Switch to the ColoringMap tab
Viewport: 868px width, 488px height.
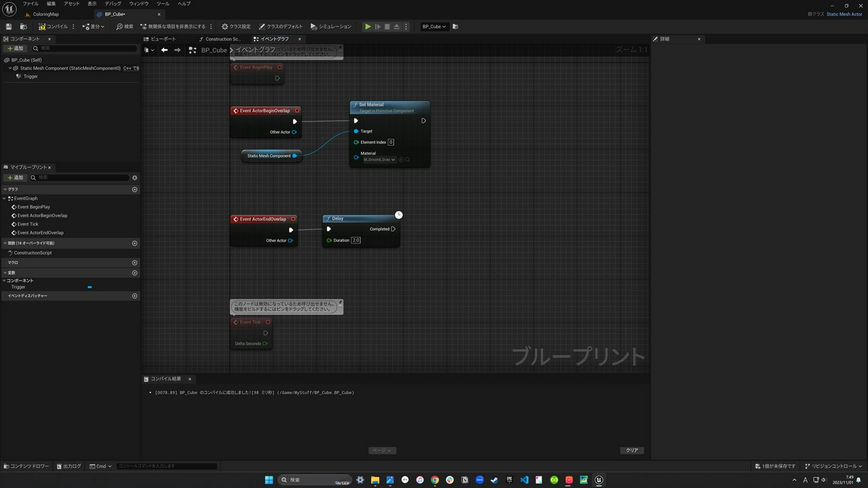(x=46, y=14)
